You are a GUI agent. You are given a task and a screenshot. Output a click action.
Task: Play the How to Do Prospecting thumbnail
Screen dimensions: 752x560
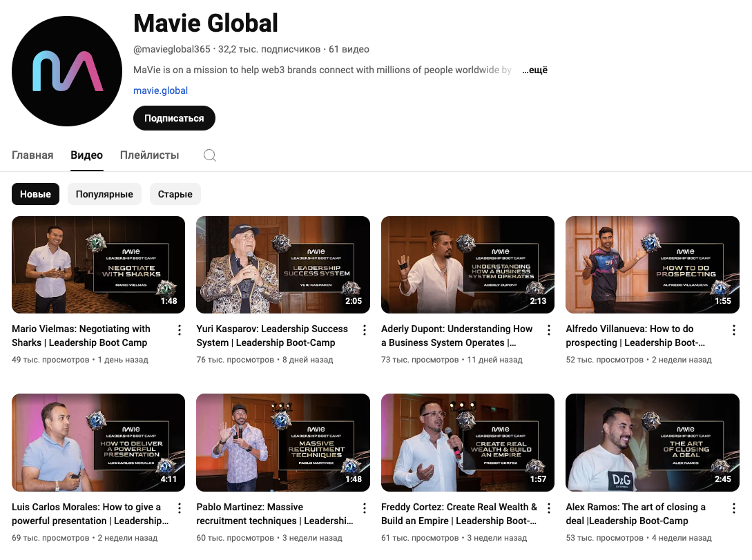(653, 264)
